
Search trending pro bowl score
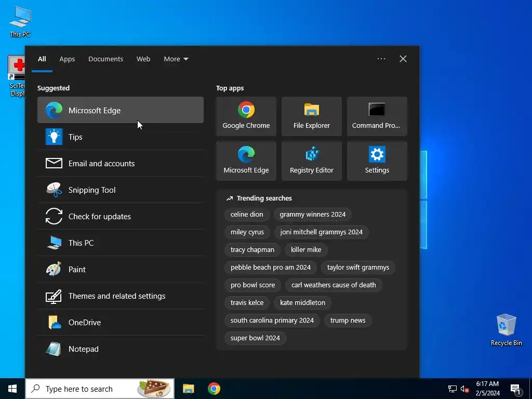(x=252, y=285)
